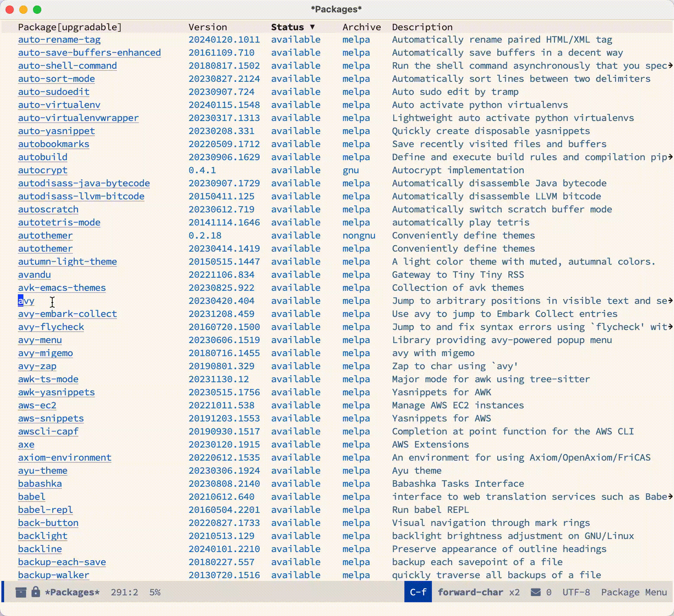Click the C-f key indicator in mode line
The height and width of the screenshot is (616, 674).
(418, 592)
